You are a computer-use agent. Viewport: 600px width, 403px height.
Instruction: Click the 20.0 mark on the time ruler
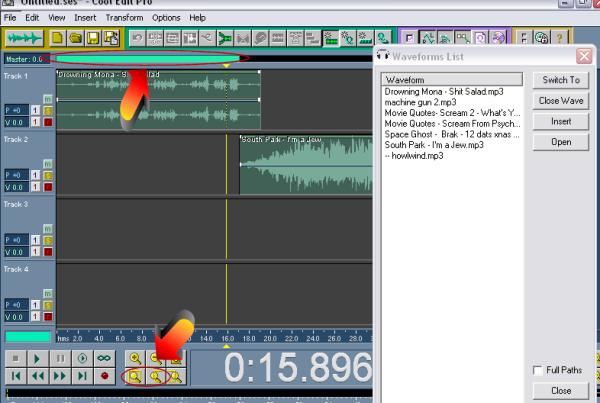270,338
